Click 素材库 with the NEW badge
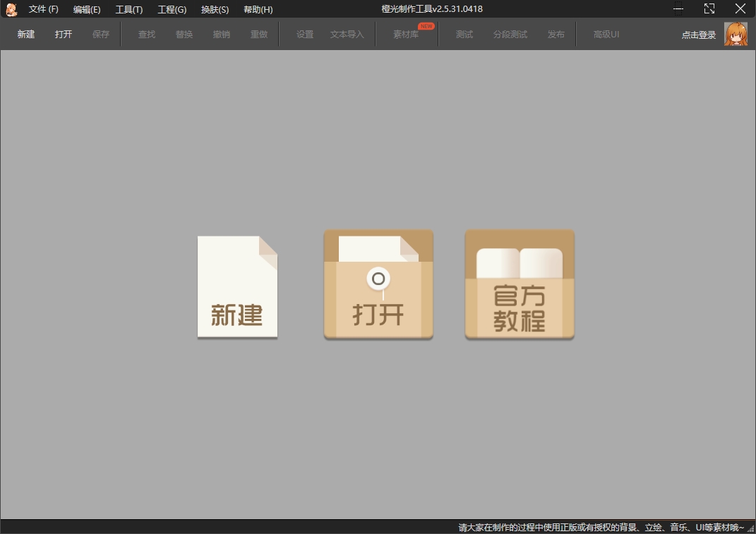Viewport: 756px width, 534px height. [406, 34]
